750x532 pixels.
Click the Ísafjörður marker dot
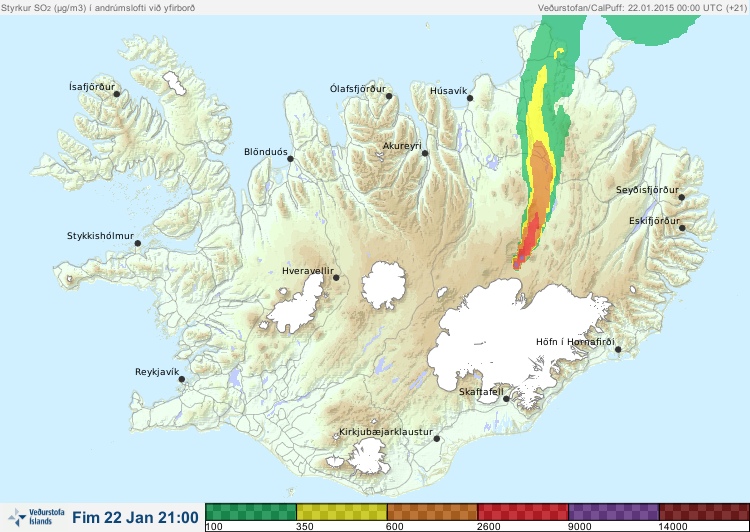coord(116,94)
